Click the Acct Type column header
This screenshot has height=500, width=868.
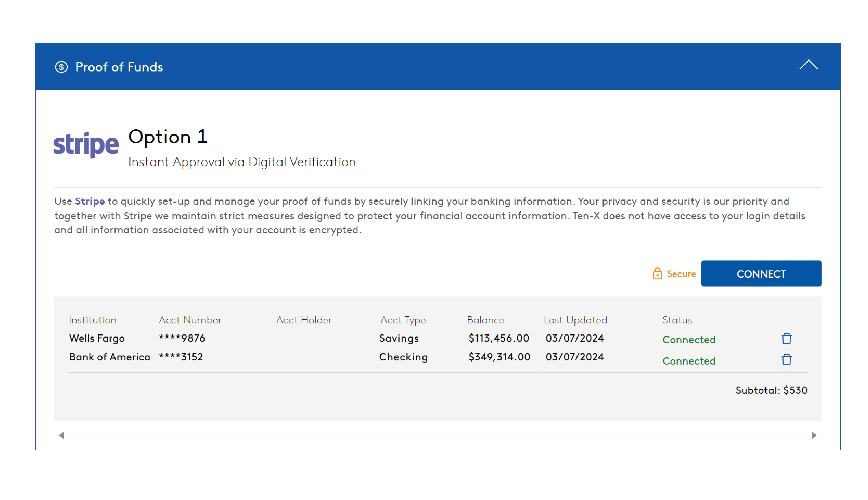(x=403, y=320)
